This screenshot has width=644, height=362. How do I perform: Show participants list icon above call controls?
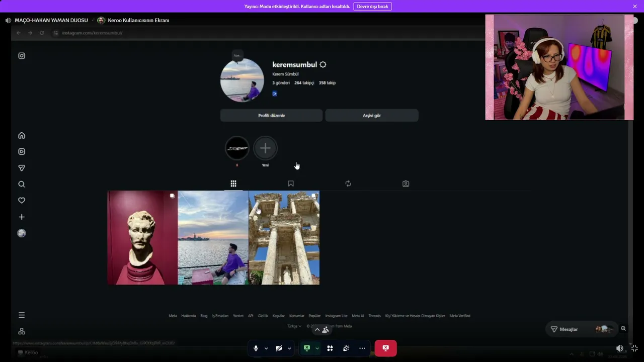[326, 330]
